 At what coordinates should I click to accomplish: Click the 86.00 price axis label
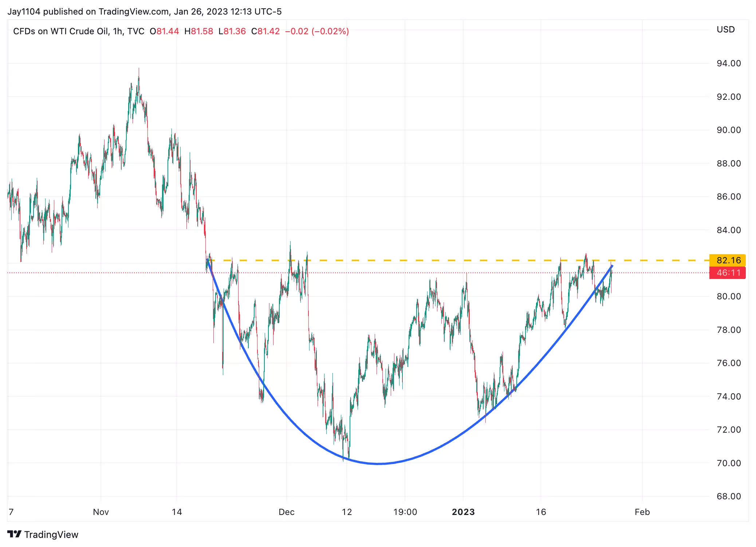point(729,197)
